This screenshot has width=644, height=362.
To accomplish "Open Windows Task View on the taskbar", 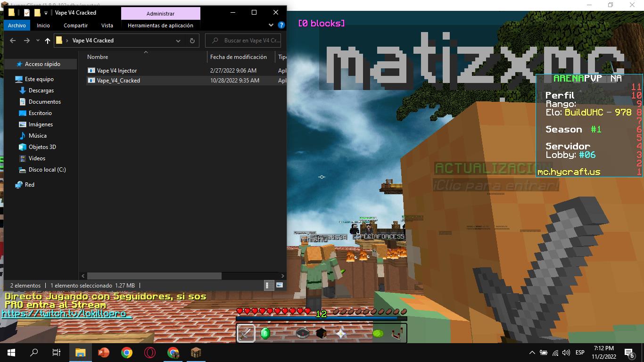I will pos(57,352).
